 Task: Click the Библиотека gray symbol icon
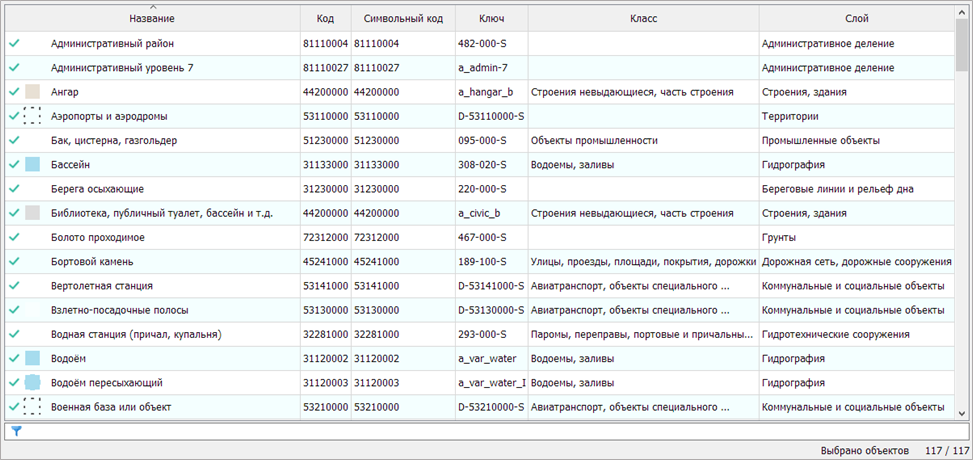pos(32,213)
